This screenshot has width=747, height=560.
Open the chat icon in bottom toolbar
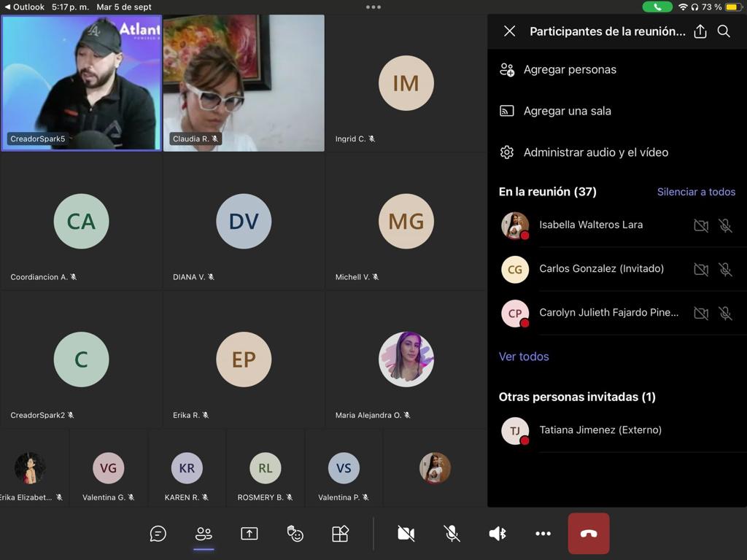click(x=158, y=534)
